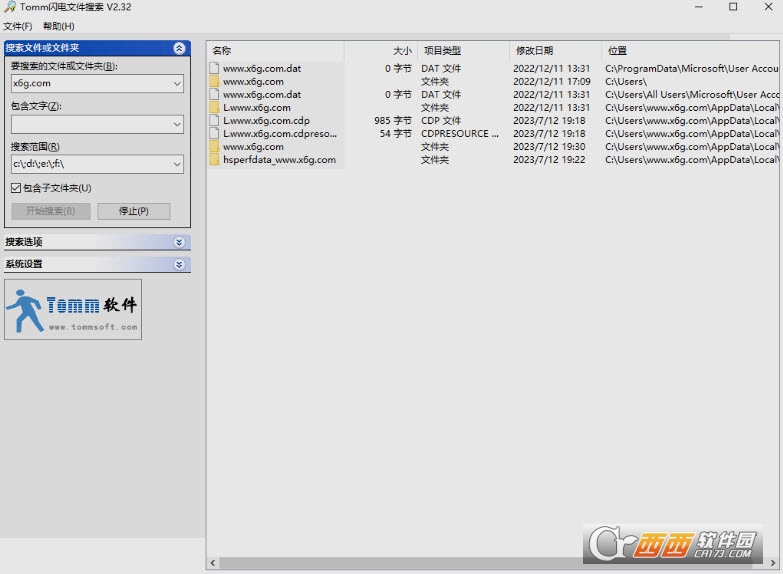Toggle the 包含子文件夹(U) checkbox
This screenshot has width=783, height=574.
pos(16,188)
